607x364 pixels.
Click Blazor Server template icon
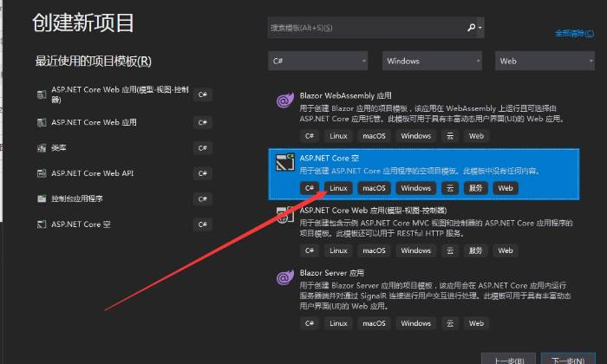[x=285, y=277]
